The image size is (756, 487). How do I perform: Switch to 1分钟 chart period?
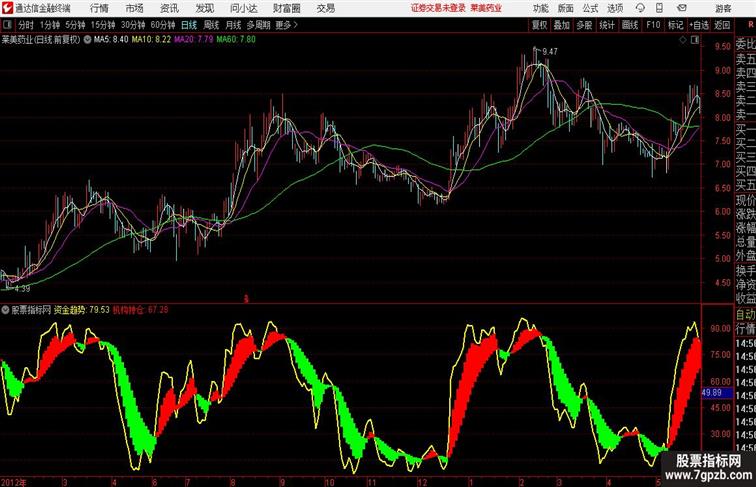(50, 25)
